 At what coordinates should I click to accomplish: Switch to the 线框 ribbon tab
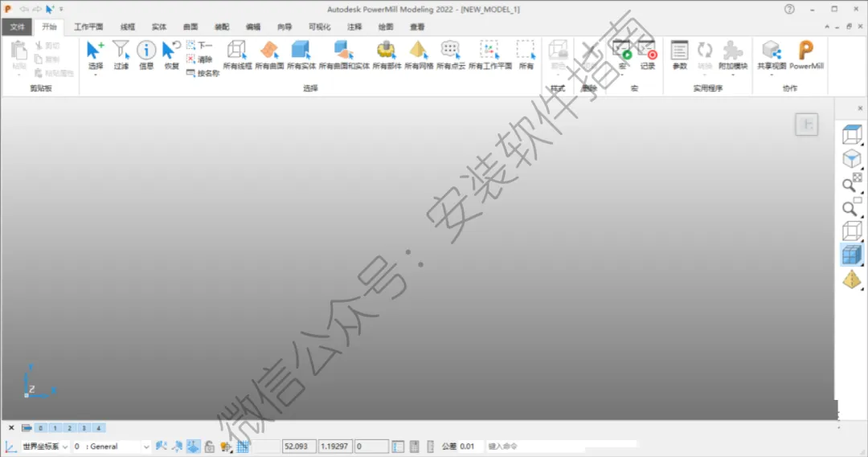click(128, 27)
